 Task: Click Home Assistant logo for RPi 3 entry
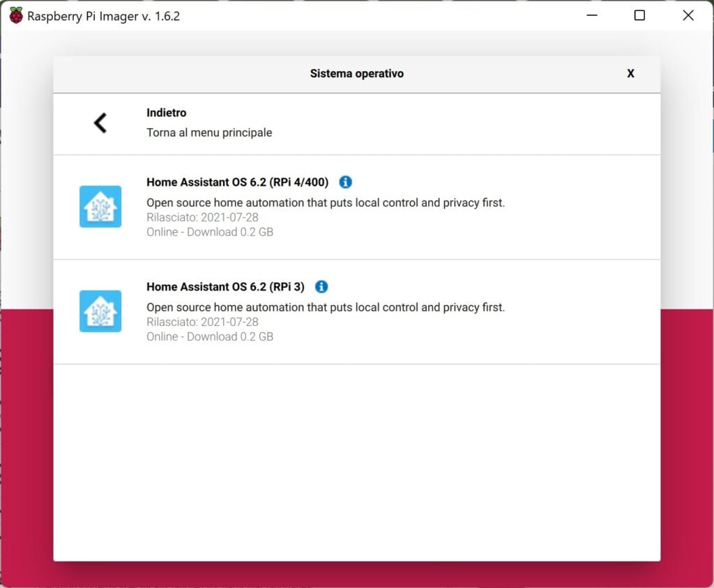100,311
